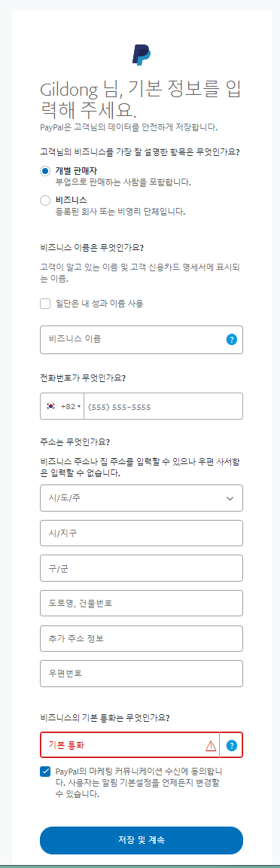
Task: Click the red warning triangle icon
Action: click(x=211, y=746)
